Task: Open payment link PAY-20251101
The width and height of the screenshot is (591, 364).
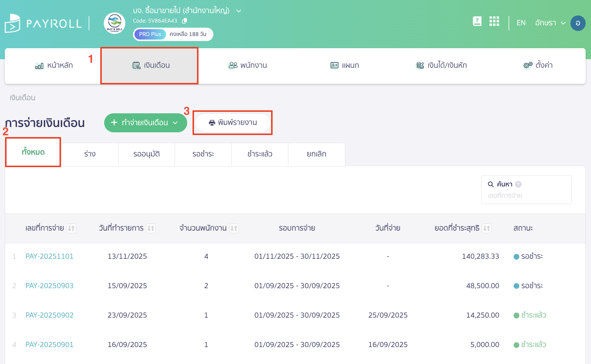Action: pos(49,256)
